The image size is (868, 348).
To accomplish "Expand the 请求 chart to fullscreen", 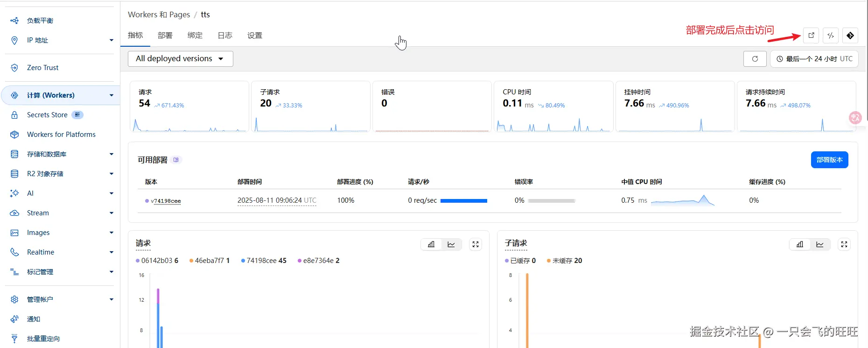I will [x=476, y=244].
